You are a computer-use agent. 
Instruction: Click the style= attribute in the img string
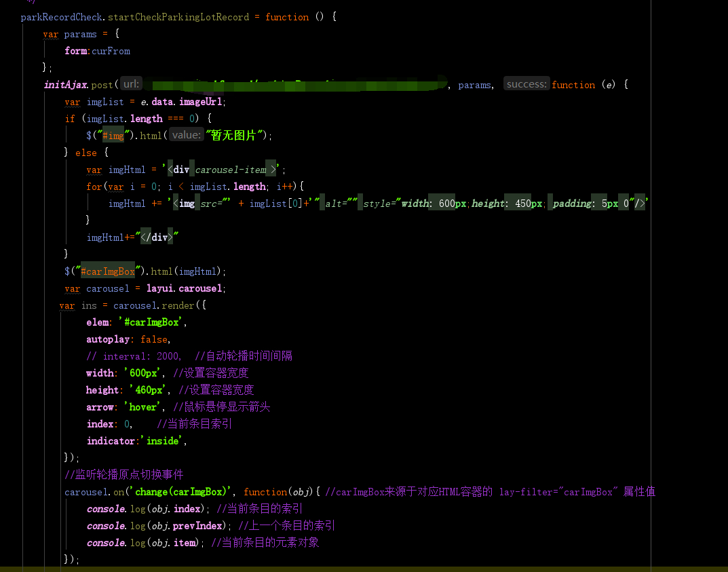380,204
